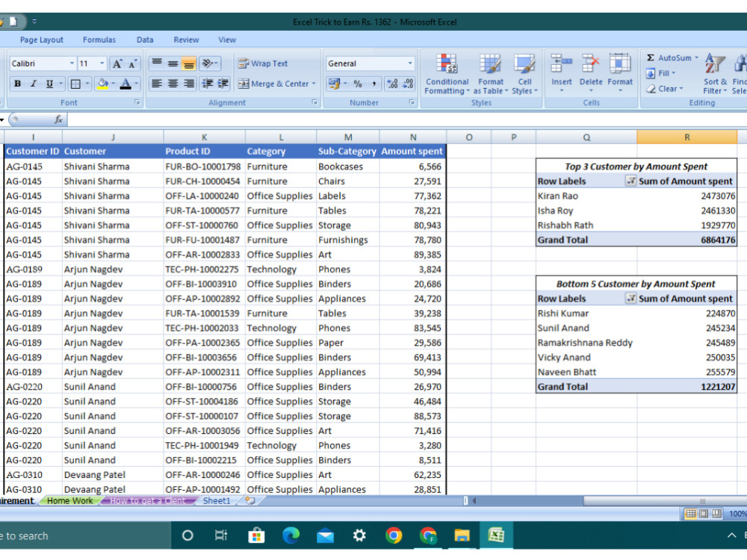Open the font size dropdown
This screenshot has width=747, height=560.
(x=102, y=63)
